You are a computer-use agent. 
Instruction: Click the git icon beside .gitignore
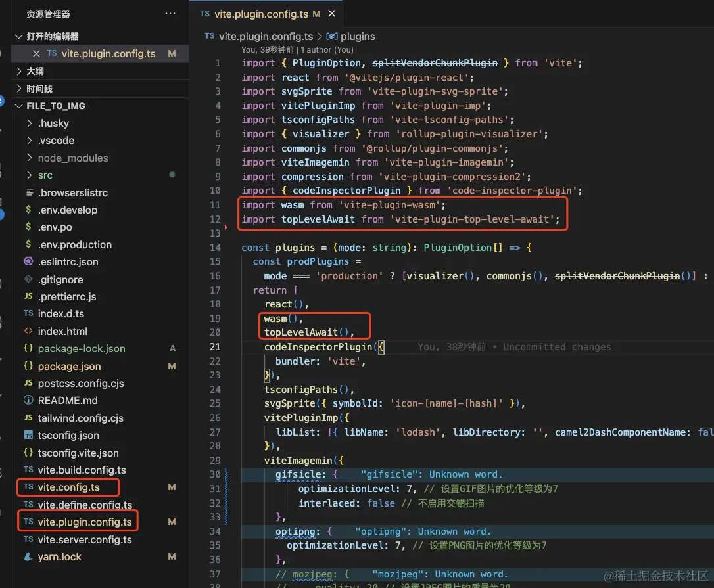click(28, 279)
